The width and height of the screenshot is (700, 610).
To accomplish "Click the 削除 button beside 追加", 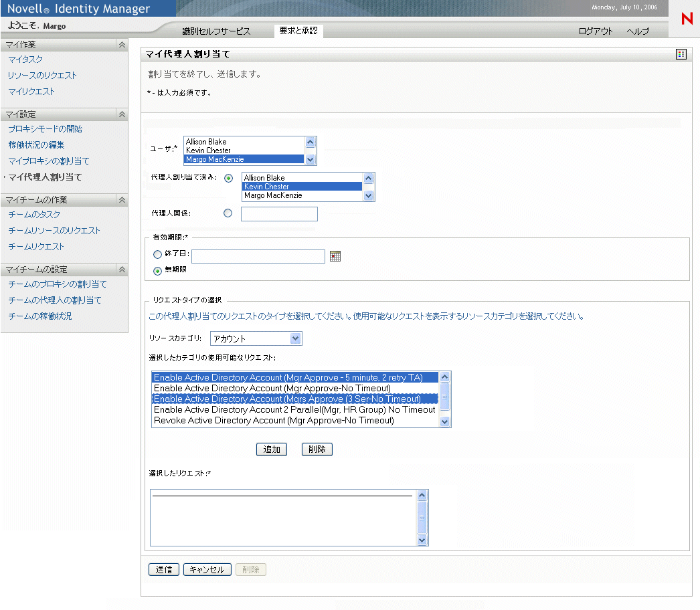I will pyautogui.click(x=317, y=449).
